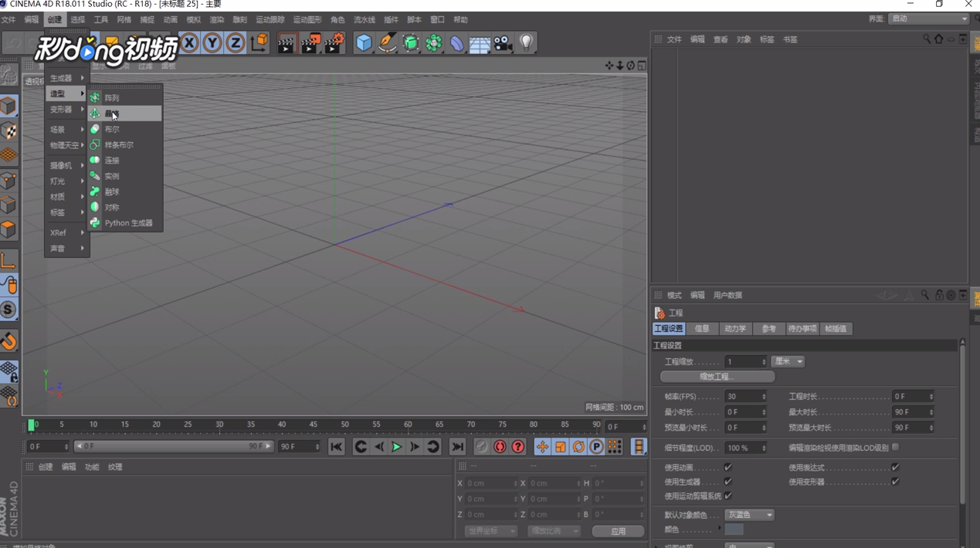Choose the 实例 (Instance) object
This screenshot has height=548, width=980.
[x=124, y=176]
